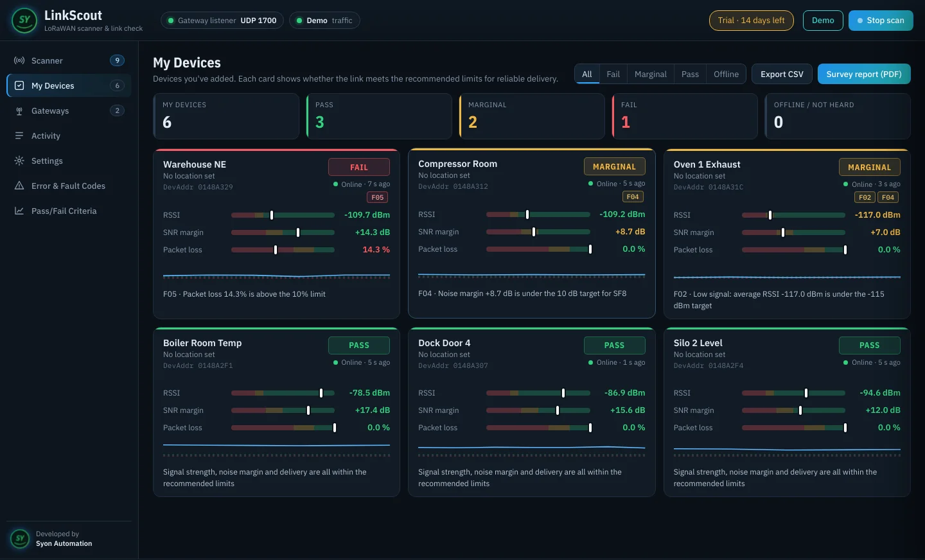Open the F05 fault tag on Warehouse NE

point(378,198)
